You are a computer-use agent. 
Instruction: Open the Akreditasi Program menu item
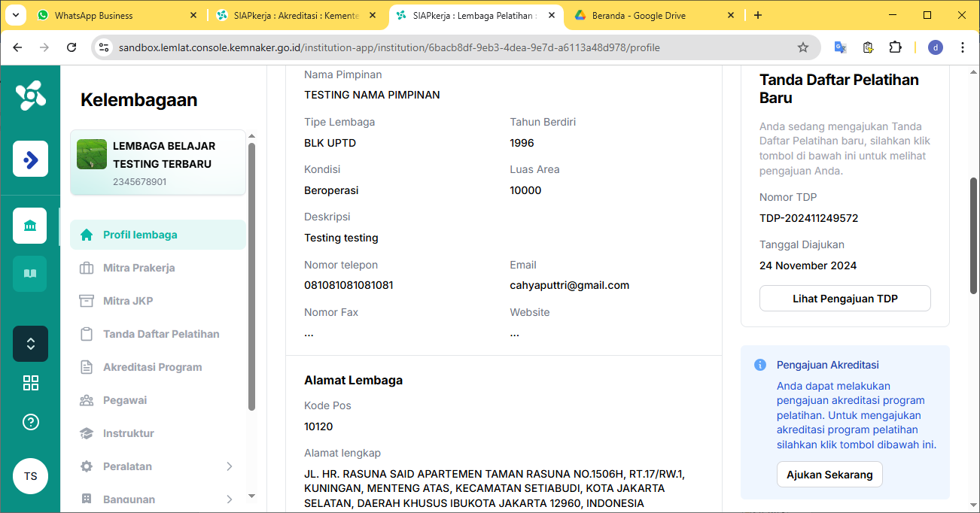[152, 367]
